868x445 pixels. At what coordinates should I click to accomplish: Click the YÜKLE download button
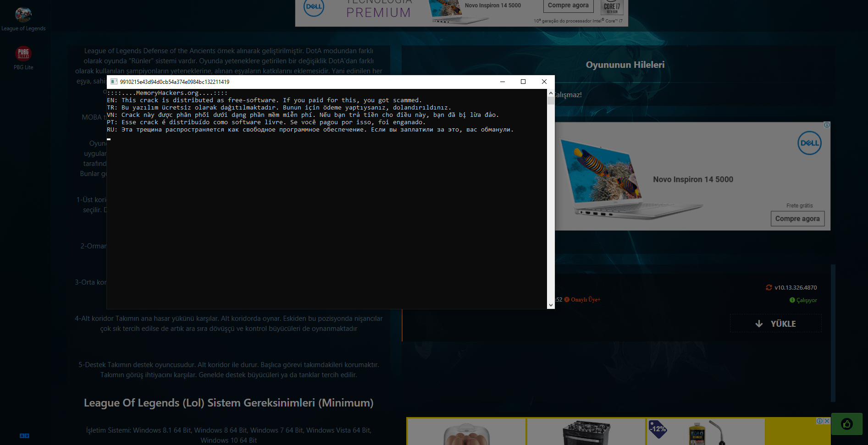click(775, 324)
